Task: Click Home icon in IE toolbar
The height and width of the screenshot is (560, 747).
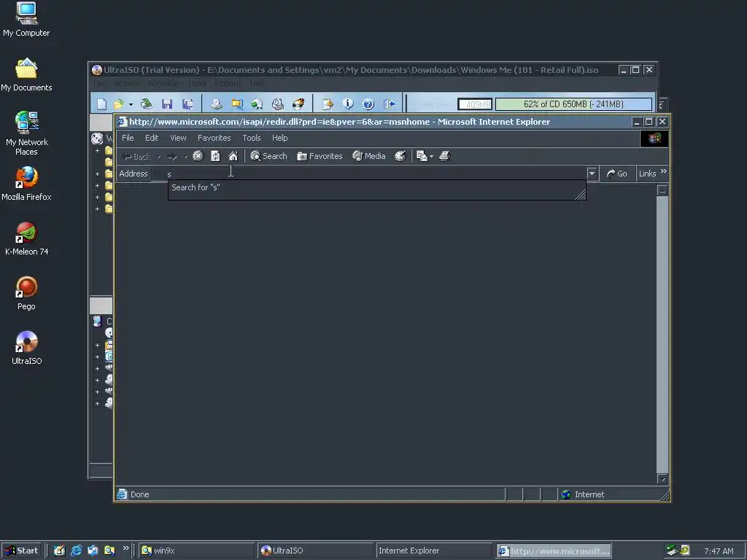Action: [x=233, y=156]
